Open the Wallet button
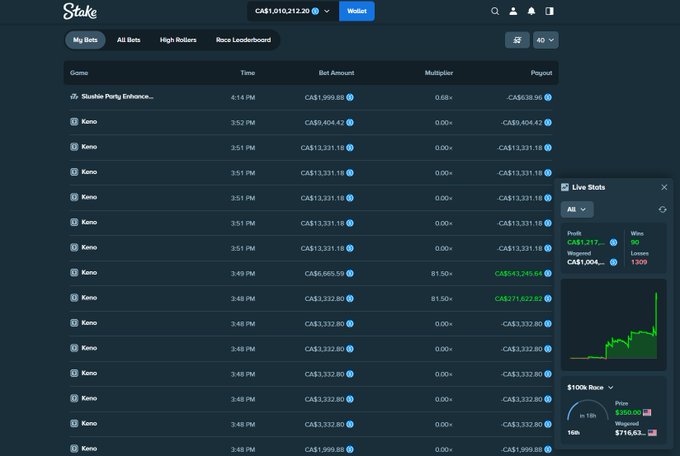Screen dimensions: 680x456 click(356, 11)
